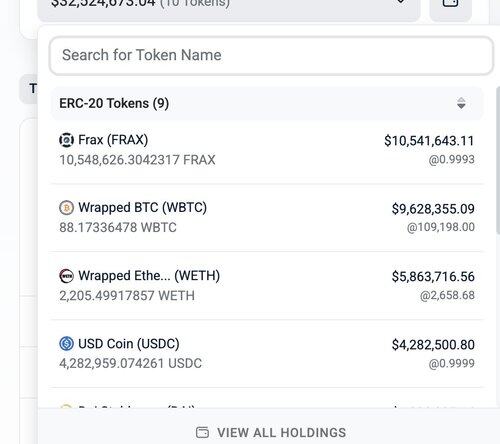Select the Wrapped BTC (WBTC) entry
This screenshot has width=500, height=444.
pyautogui.click(x=267, y=218)
